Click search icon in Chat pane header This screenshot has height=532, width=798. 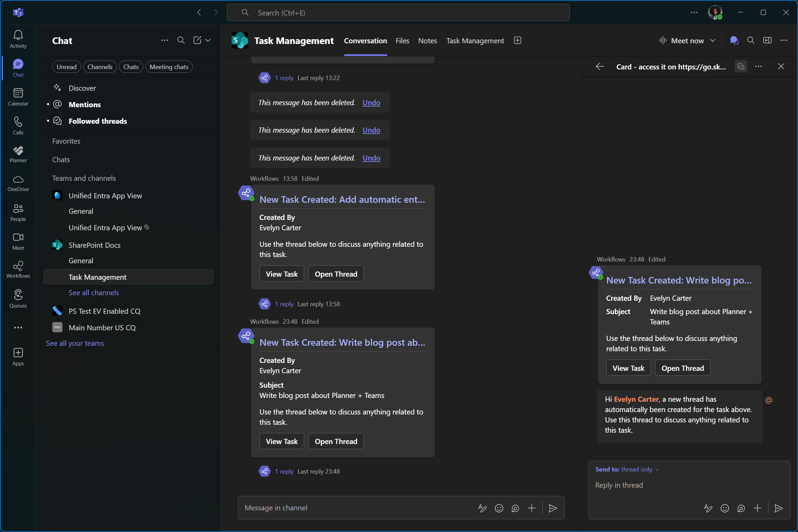coord(181,41)
